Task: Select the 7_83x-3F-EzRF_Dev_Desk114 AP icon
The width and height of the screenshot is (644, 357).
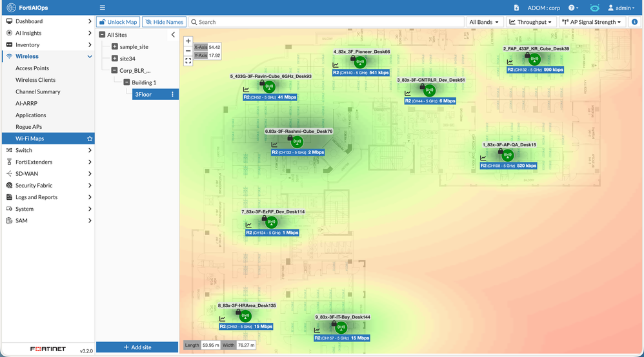Action: pos(272,222)
